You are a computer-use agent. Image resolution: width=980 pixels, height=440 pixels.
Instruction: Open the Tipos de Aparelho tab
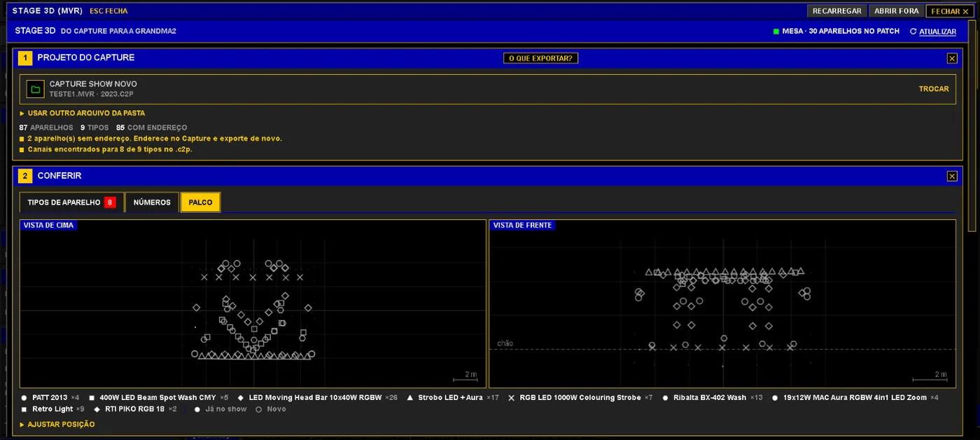[71, 202]
